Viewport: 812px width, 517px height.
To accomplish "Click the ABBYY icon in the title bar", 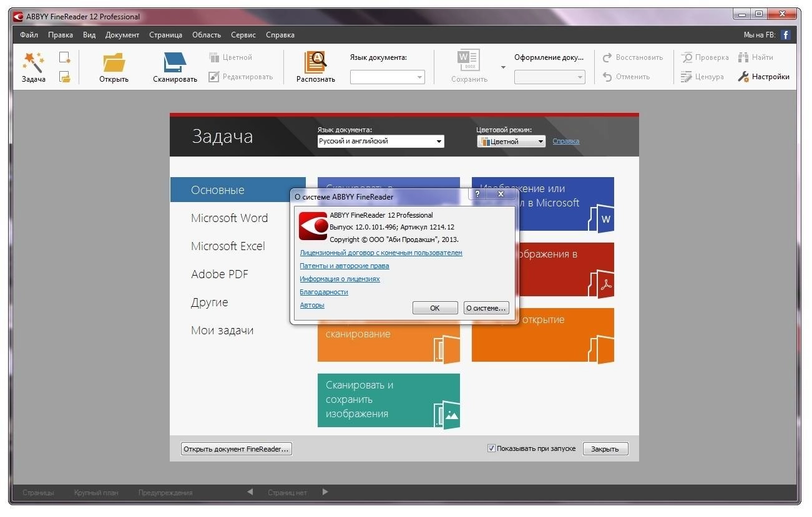I will click(x=19, y=17).
